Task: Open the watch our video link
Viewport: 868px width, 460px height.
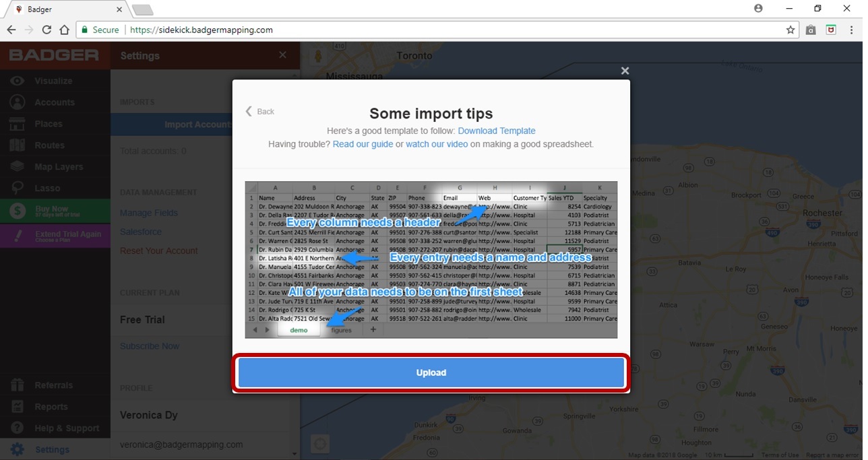Action: pyautogui.click(x=437, y=144)
